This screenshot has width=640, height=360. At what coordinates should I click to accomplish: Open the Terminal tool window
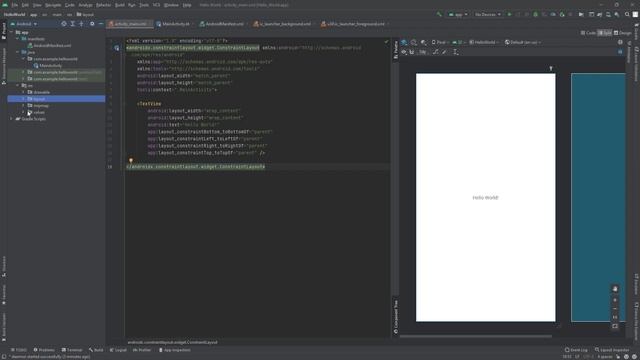[x=72, y=350]
